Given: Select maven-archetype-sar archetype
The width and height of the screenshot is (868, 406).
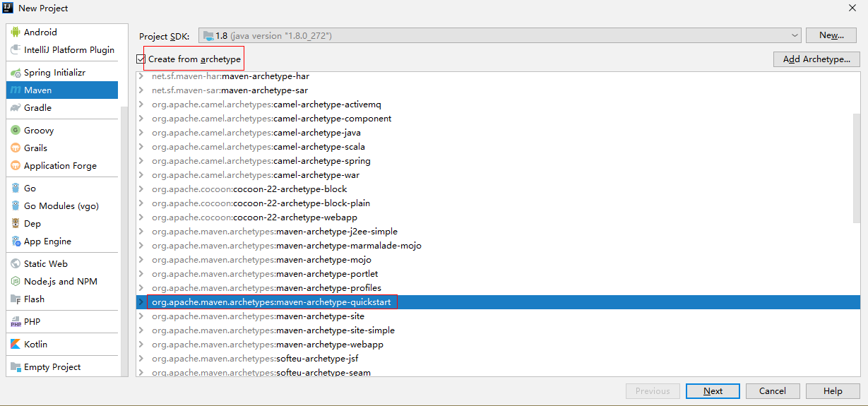Looking at the screenshot, I should coord(498,90).
